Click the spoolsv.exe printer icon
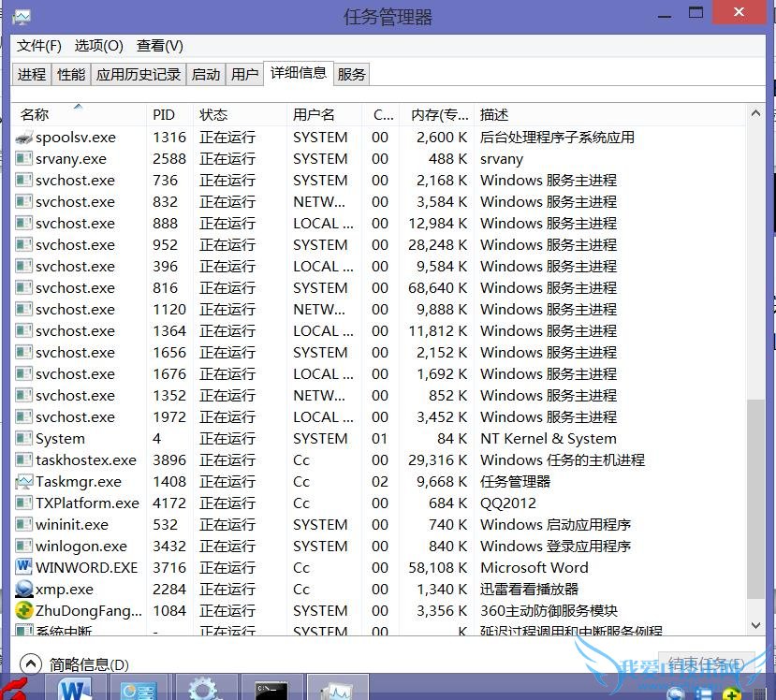776x700 pixels. (24, 138)
